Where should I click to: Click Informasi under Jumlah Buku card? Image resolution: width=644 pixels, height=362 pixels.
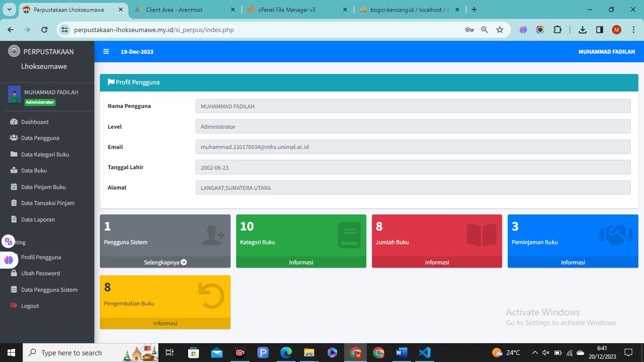pyautogui.click(x=437, y=262)
